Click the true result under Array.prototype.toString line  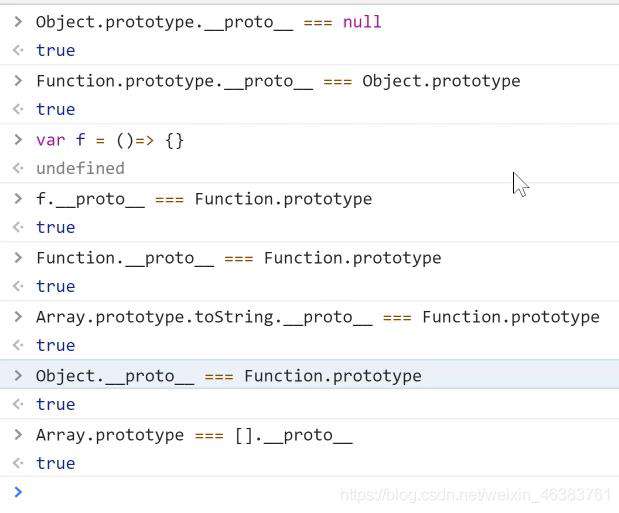56,346
